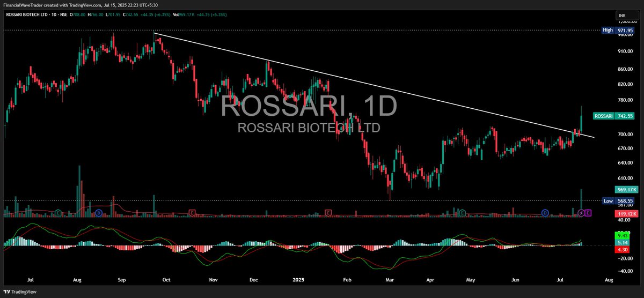Screen dimensions: 644x298
Task: Click the 5.14 histogram value label
Action: pos(622,242)
